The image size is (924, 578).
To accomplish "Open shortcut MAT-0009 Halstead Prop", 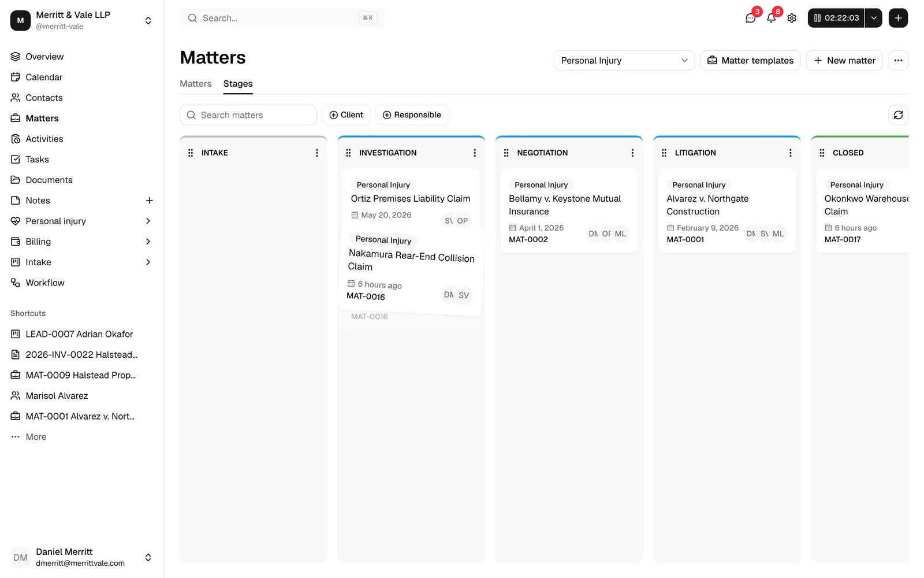I will click(x=81, y=375).
